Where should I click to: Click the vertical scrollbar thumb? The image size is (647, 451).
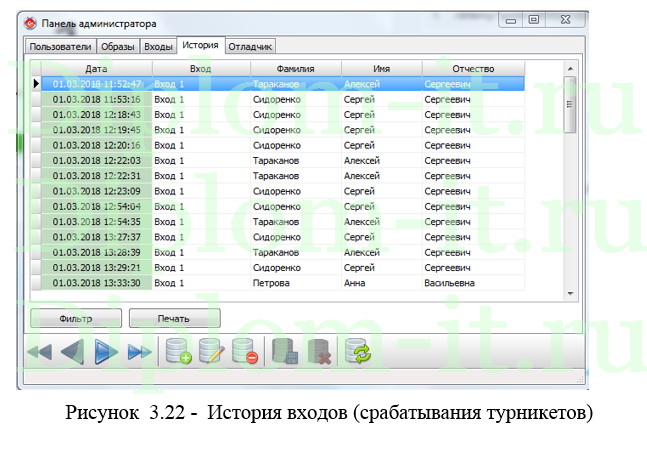click(570, 104)
